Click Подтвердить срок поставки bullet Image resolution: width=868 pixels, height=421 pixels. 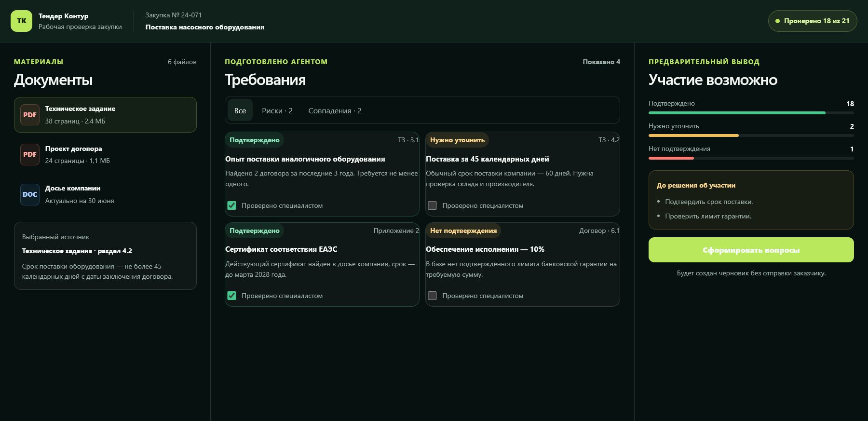click(x=709, y=202)
